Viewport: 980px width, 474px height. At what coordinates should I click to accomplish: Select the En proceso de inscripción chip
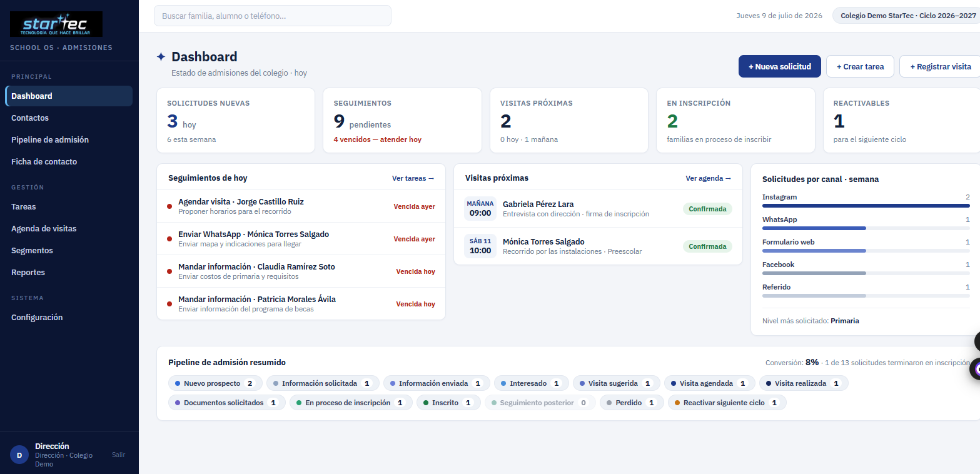point(351,403)
